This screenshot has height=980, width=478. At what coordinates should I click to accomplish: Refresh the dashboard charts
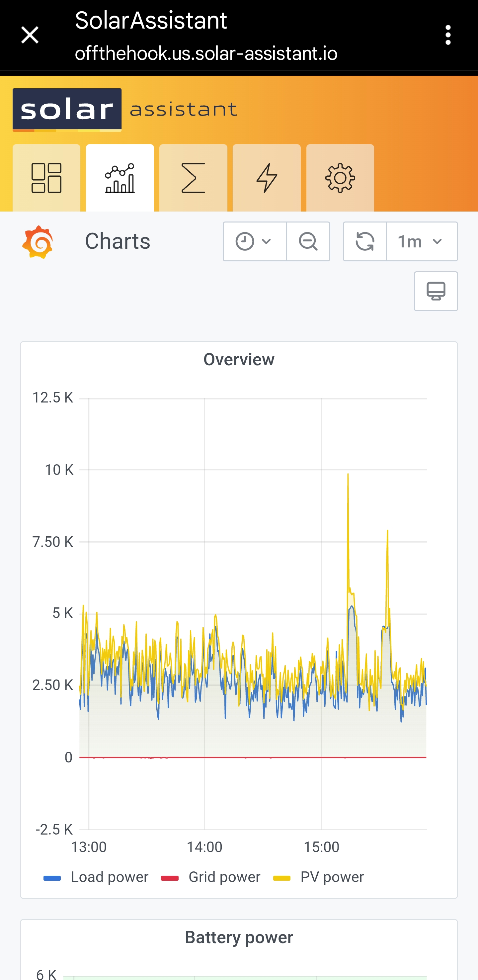click(365, 241)
